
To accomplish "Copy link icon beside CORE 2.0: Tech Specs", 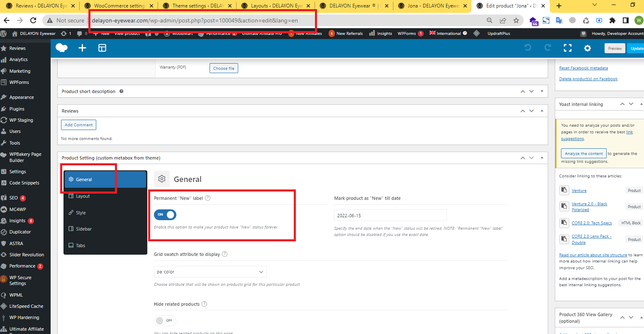I will (x=564, y=223).
